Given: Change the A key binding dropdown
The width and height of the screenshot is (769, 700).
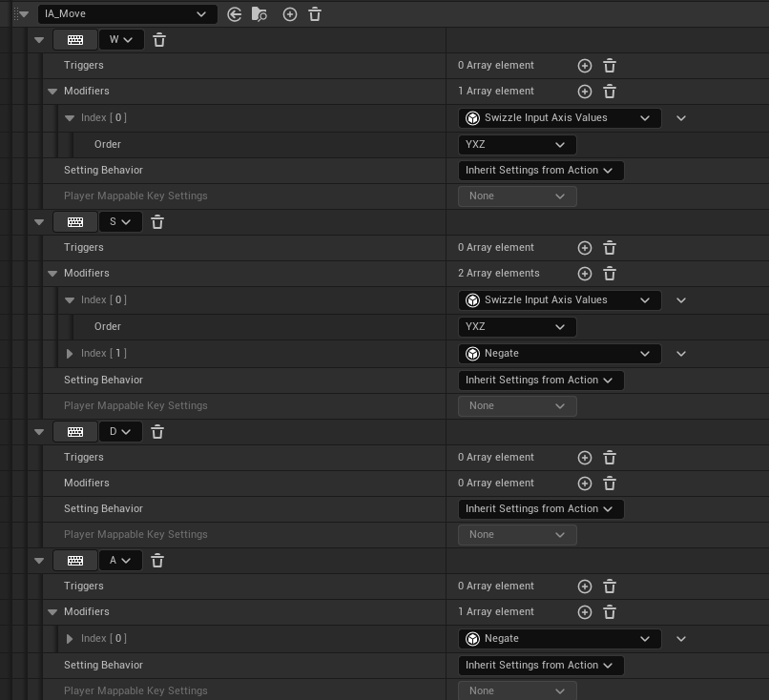Looking at the screenshot, I should pyautogui.click(x=120, y=561).
